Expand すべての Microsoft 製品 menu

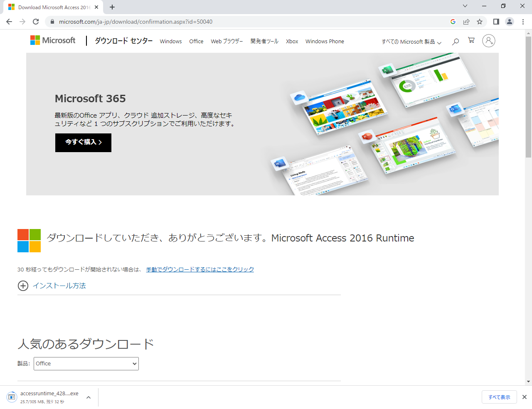(411, 42)
